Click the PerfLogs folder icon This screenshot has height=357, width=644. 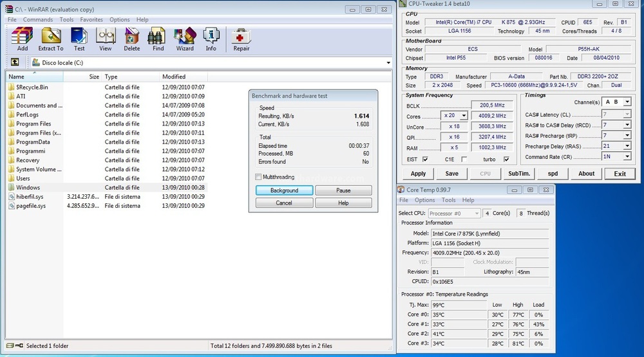(x=11, y=114)
